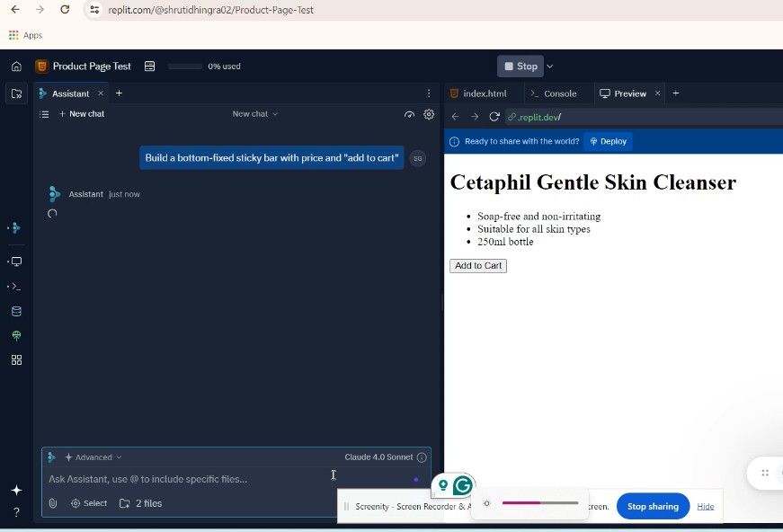
Task: Open the help question mark icon
Action: [x=16, y=512]
